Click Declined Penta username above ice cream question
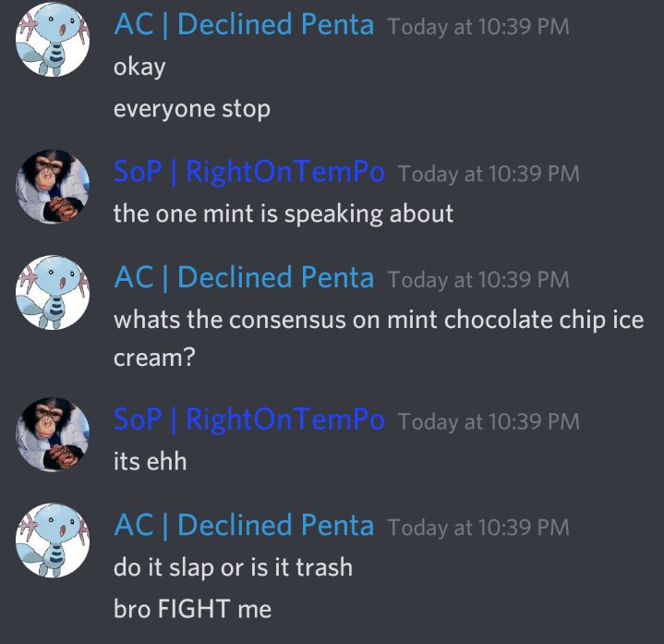664x644 pixels. click(244, 278)
